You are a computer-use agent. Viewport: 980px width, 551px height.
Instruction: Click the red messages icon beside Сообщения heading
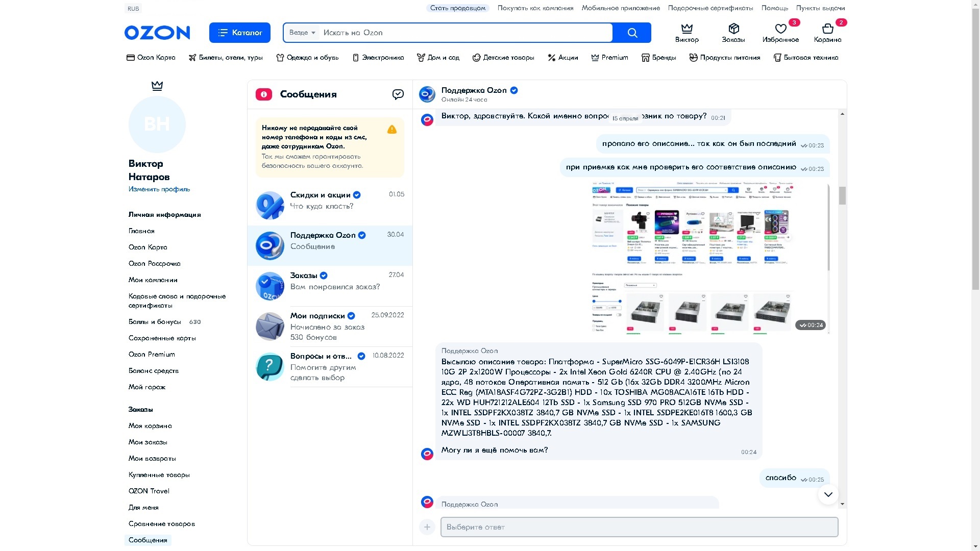pos(264,94)
